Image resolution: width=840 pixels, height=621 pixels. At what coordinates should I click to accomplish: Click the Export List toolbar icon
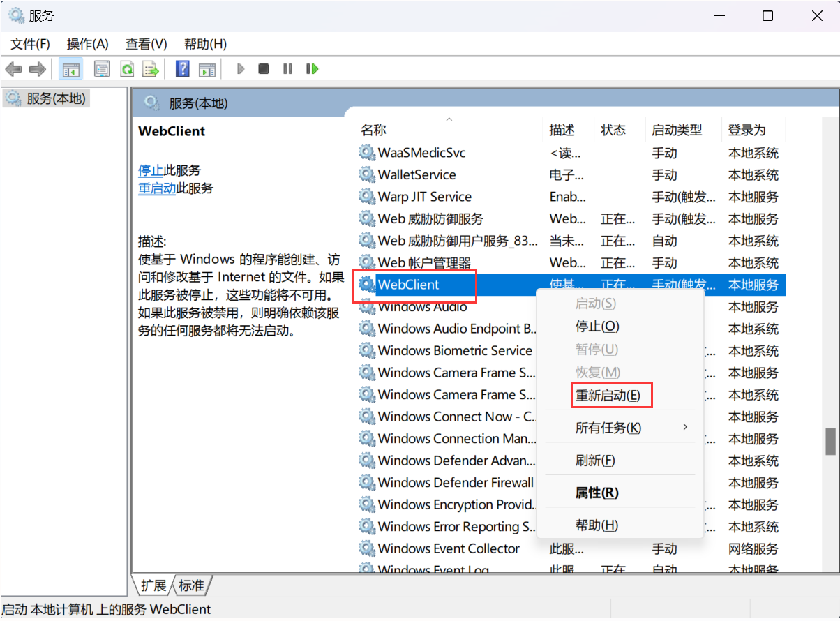pyautogui.click(x=150, y=69)
